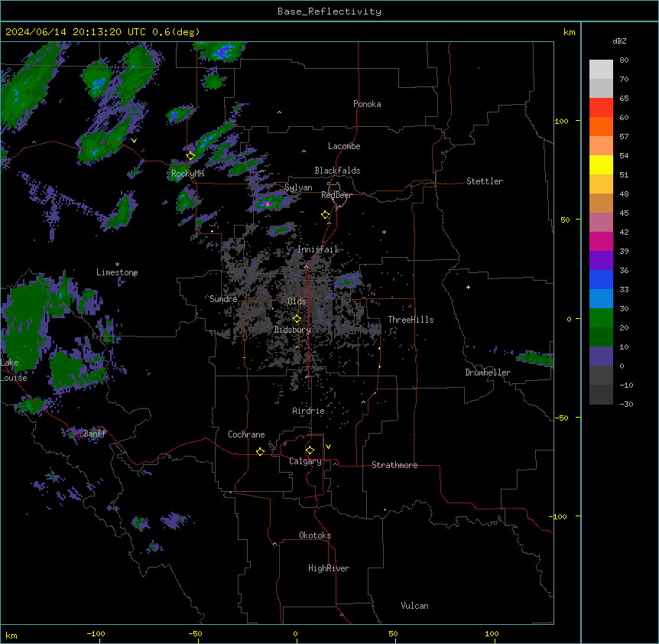Pick the magenta 42-39 dBZ legend swatch

[601, 242]
